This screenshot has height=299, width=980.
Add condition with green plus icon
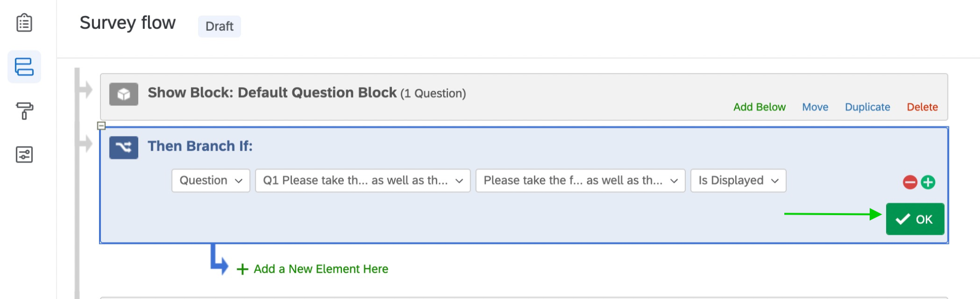928,182
